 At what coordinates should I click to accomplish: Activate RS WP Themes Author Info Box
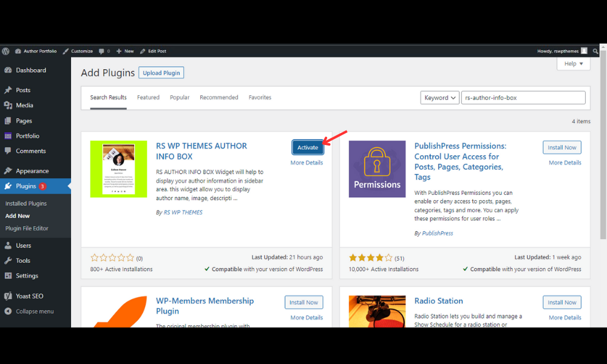tap(308, 147)
